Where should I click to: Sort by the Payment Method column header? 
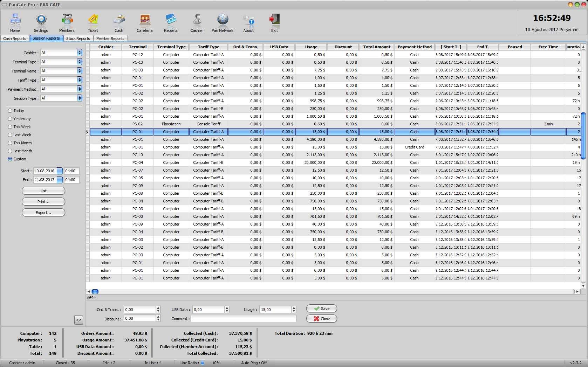(x=415, y=47)
